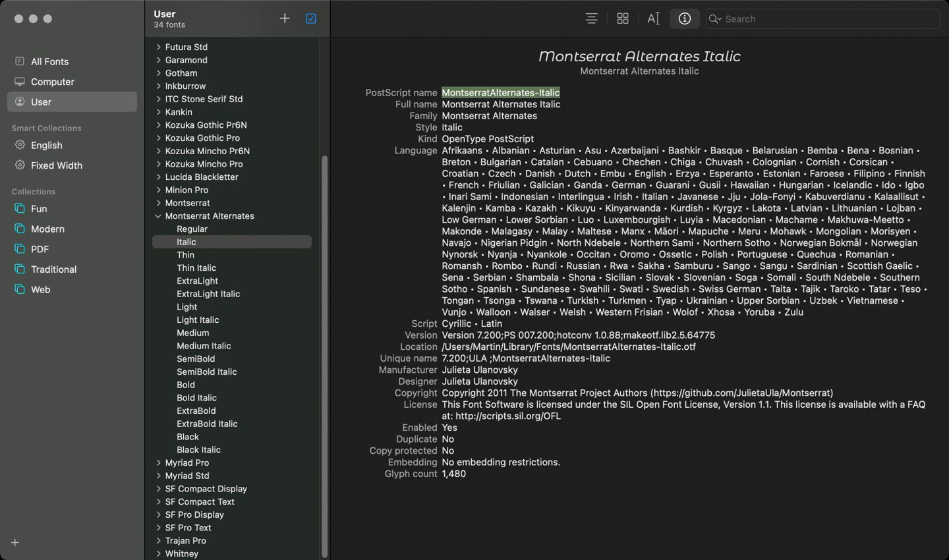The width and height of the screenshot is (949, 560).
Task: Toggle the enable fonts checkbox icon
Action: pyautogui.click(x=311, y=18)
